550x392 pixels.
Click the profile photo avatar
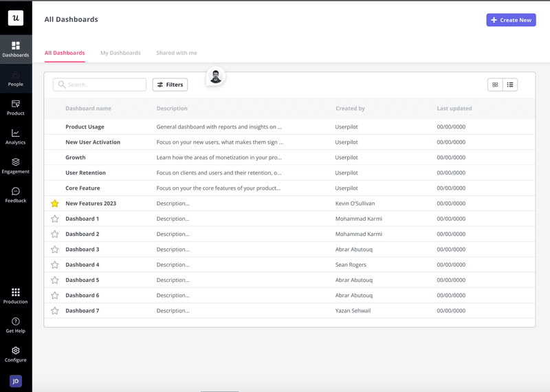pyautogui.click(x=215, y=76)
